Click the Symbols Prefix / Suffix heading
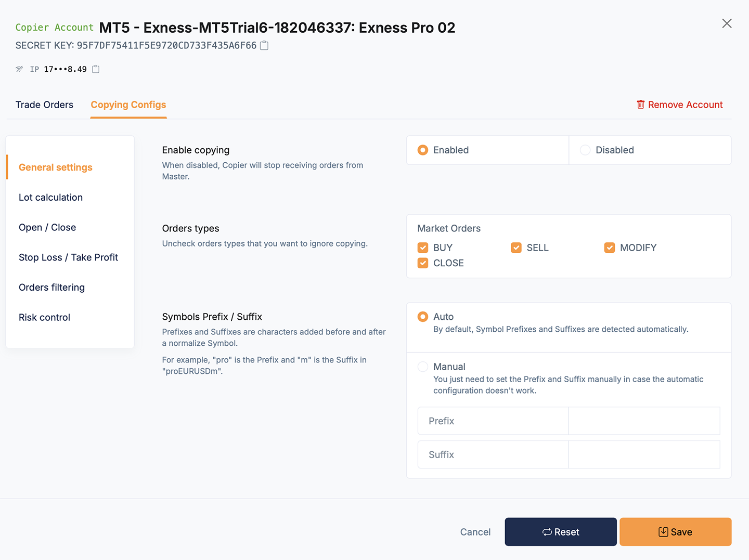Image resolution: width=749 pixels, height=560 pixels. 212,317
